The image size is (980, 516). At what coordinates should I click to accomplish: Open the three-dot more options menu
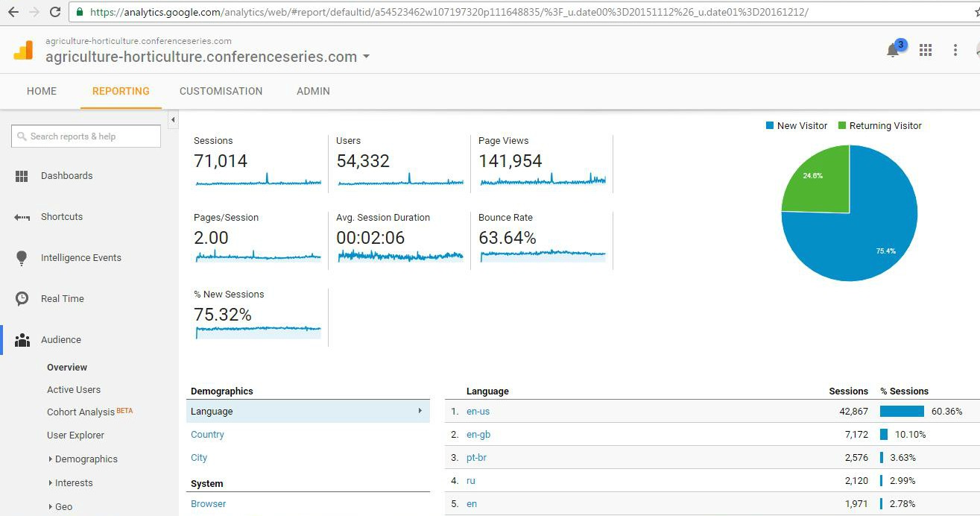tap(955, 50)
